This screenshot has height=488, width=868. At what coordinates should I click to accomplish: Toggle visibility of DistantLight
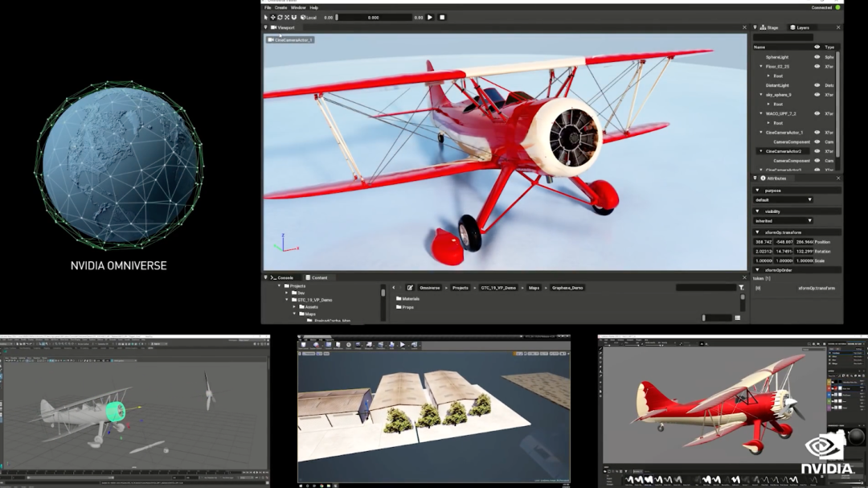point(817,85)
